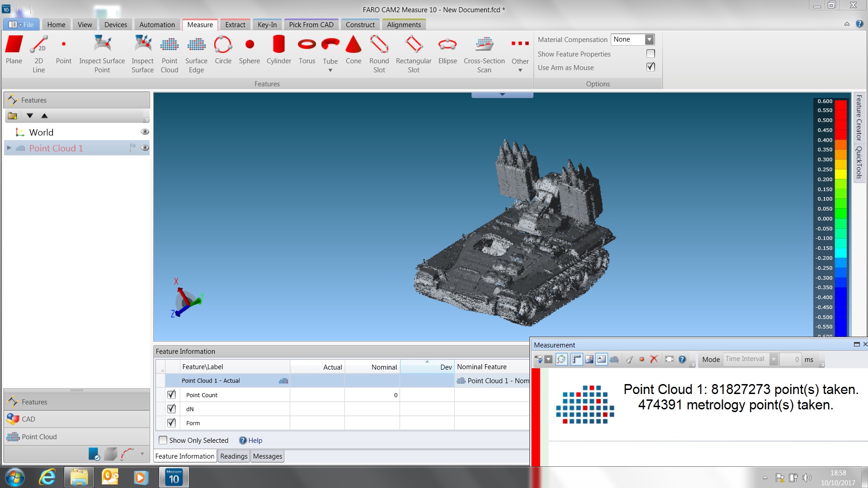Move feature down with black down arrow
This screenshot has height=488, width=868.
coord(30,116)
